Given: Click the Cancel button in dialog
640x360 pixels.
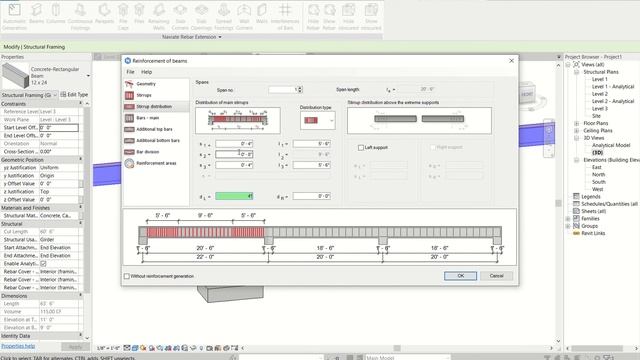Looking at the screenshot, I should [496, 276].
